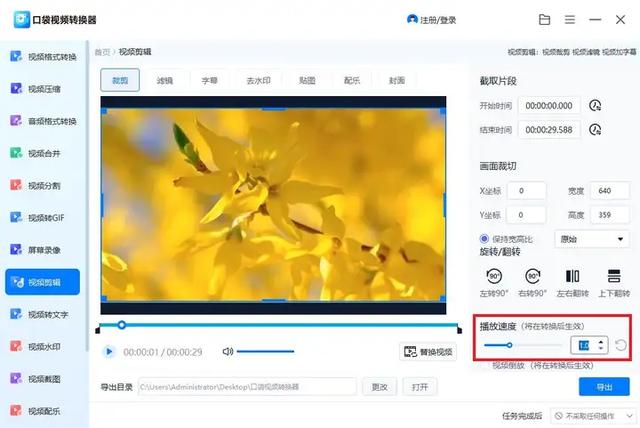Screen dimensions: 640x428
Task: Click the blue 导出 export button
Action: coord(604,387)
